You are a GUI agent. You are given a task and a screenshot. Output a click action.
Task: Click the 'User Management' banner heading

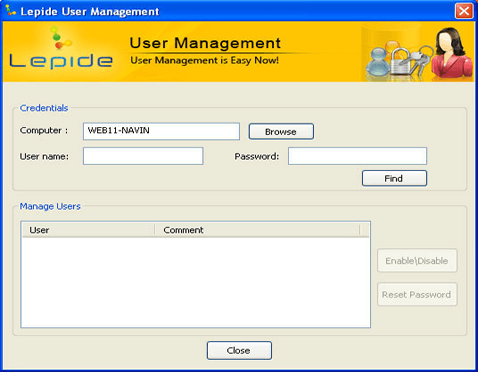click(205, 43)
